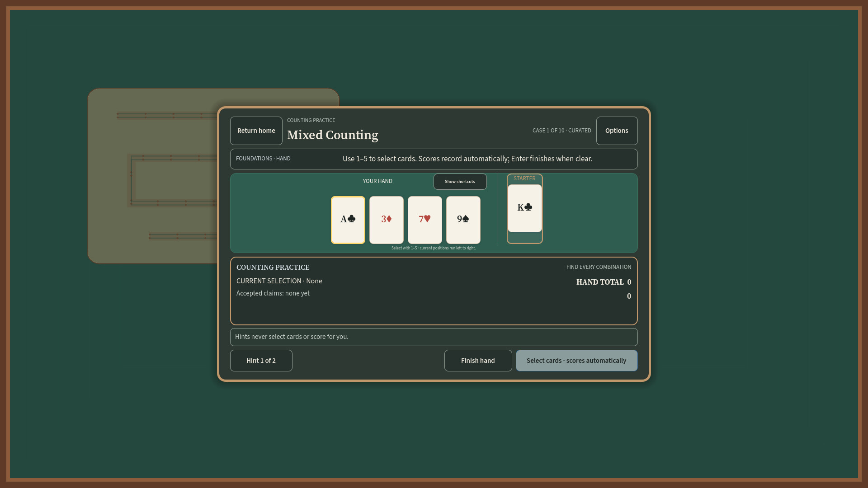
Task: Click the HAND TOTAL value
Action: (629, 282)
